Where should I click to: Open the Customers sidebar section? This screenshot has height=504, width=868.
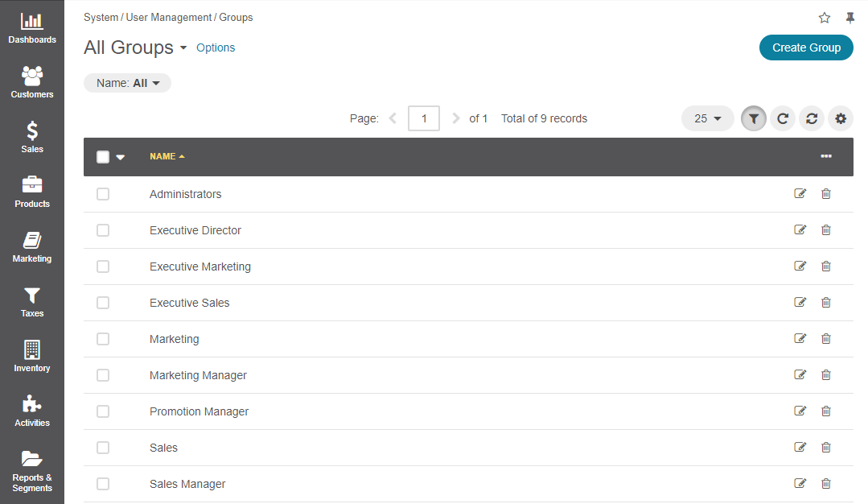click(x=32, y=83)
